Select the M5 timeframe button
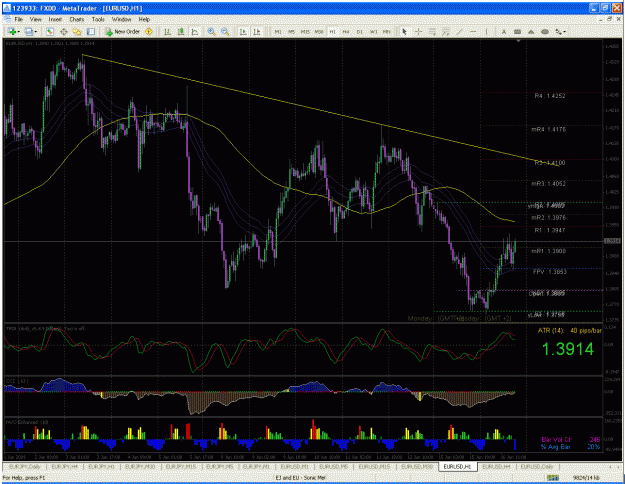625x484 pixels. point(291,31)
